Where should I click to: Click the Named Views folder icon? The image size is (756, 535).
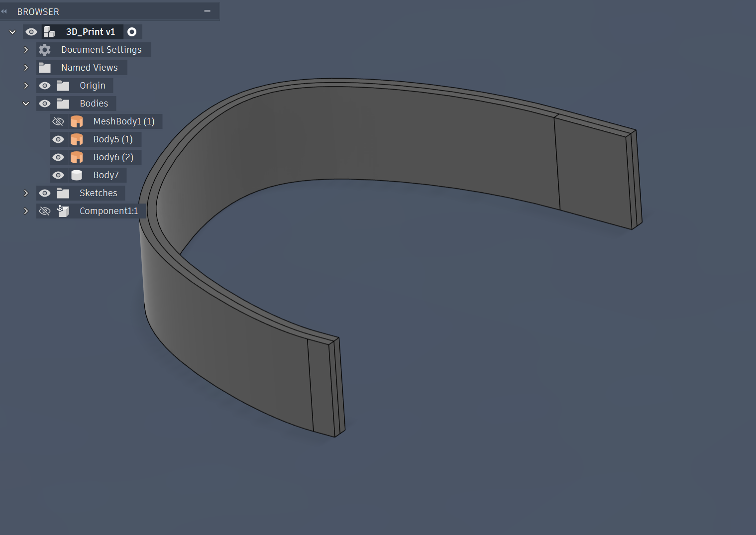(x=45, y=68)
